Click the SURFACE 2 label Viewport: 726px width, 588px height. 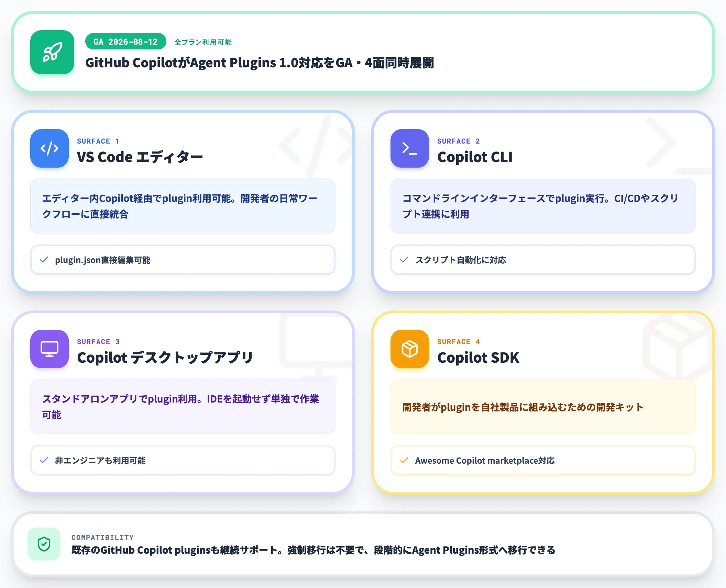458,141
